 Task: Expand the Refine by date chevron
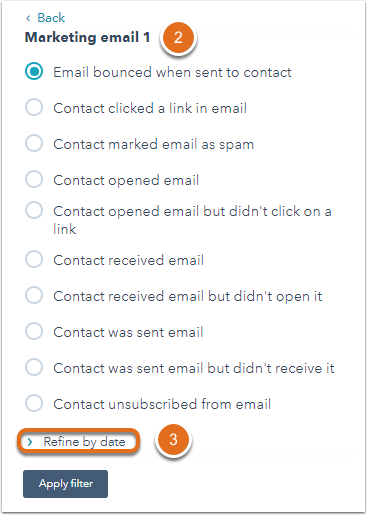(x=30, y=442)
